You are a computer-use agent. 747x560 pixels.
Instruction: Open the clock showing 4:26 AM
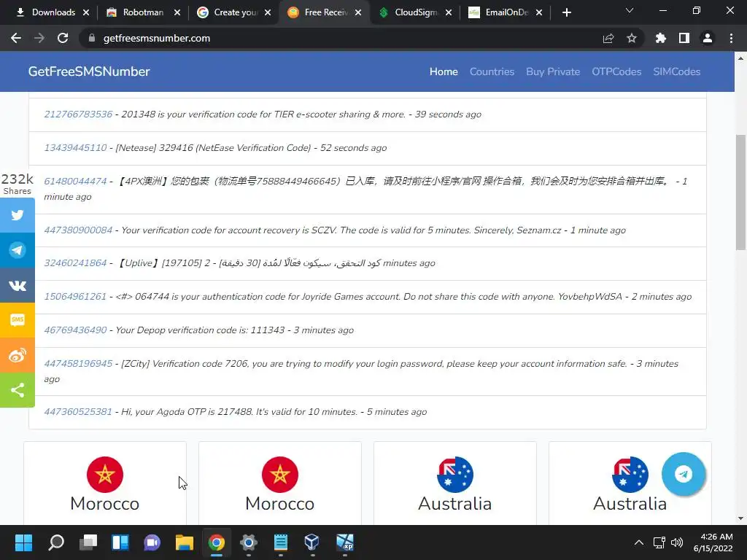tap(713, 542)
